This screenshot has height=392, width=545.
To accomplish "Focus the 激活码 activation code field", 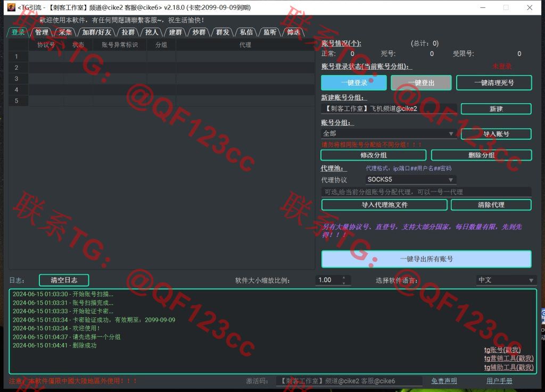I will point(349,381).
